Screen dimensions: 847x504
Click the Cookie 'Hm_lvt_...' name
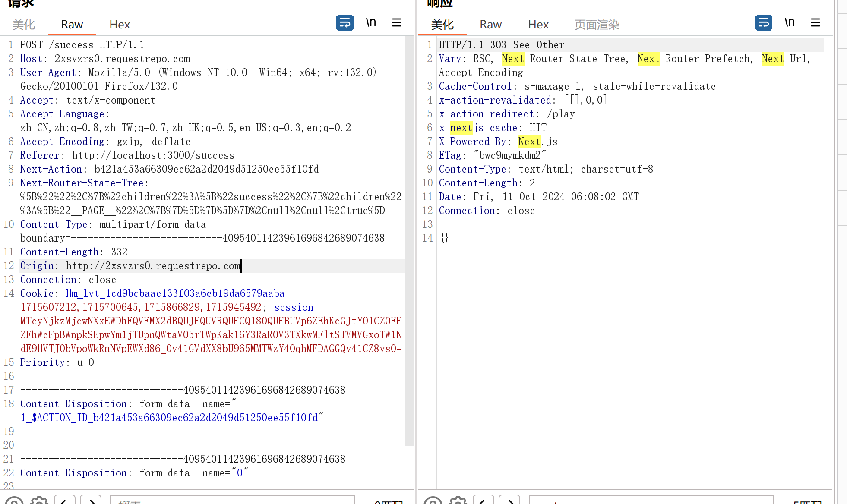(x=175, y=293)
